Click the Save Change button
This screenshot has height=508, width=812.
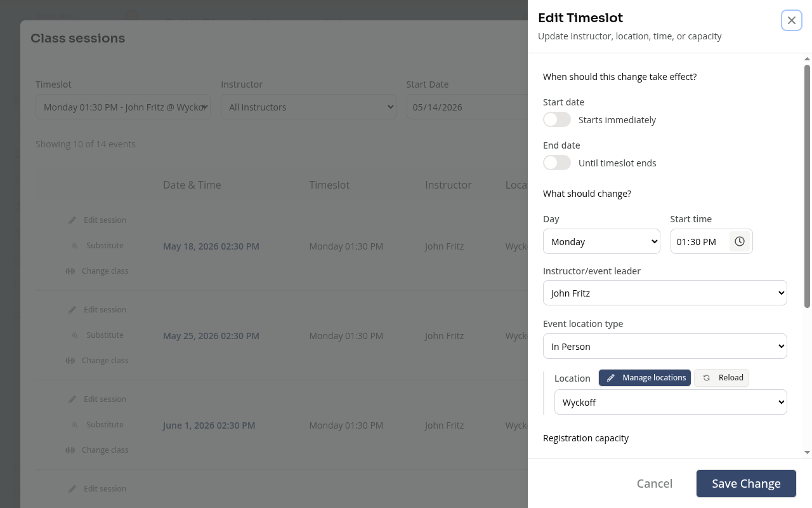746,483
